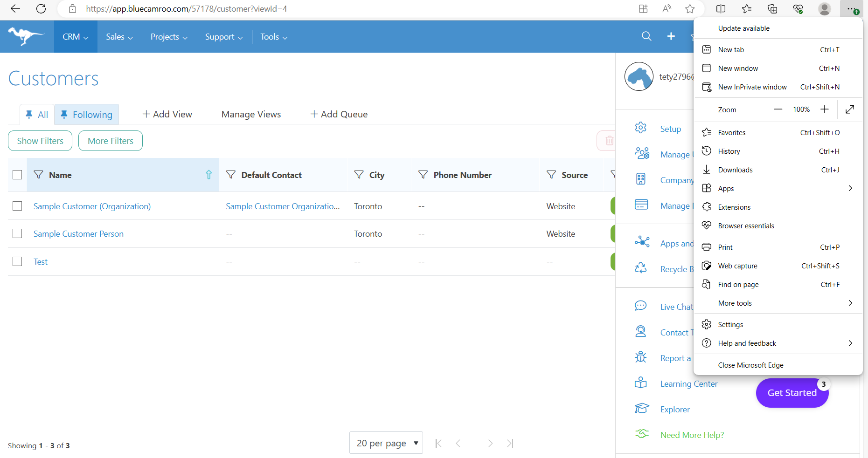Image resolution: width=868 pixels, height=458 pixels.
Task: Expand the More tools submenu
Action: (778, 303)
